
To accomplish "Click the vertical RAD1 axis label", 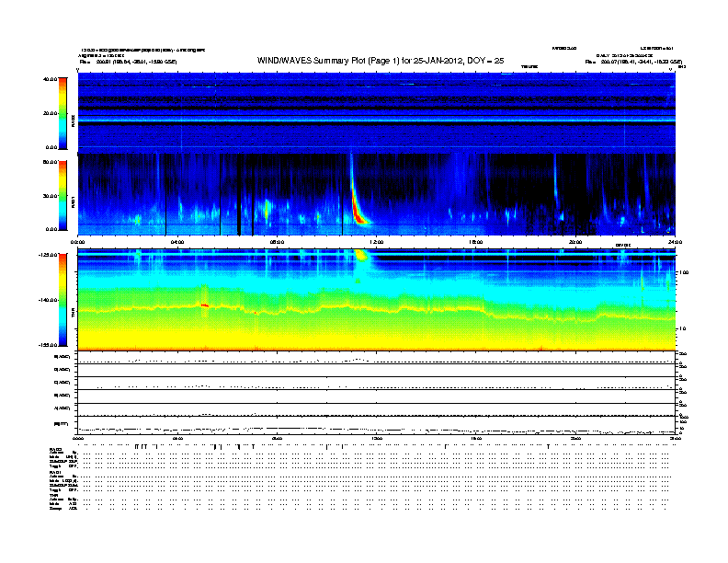I will (x=74, y=202).
